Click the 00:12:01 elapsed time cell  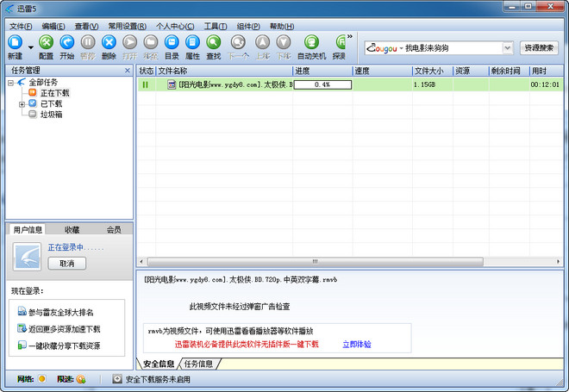click(x=545, y=84)
